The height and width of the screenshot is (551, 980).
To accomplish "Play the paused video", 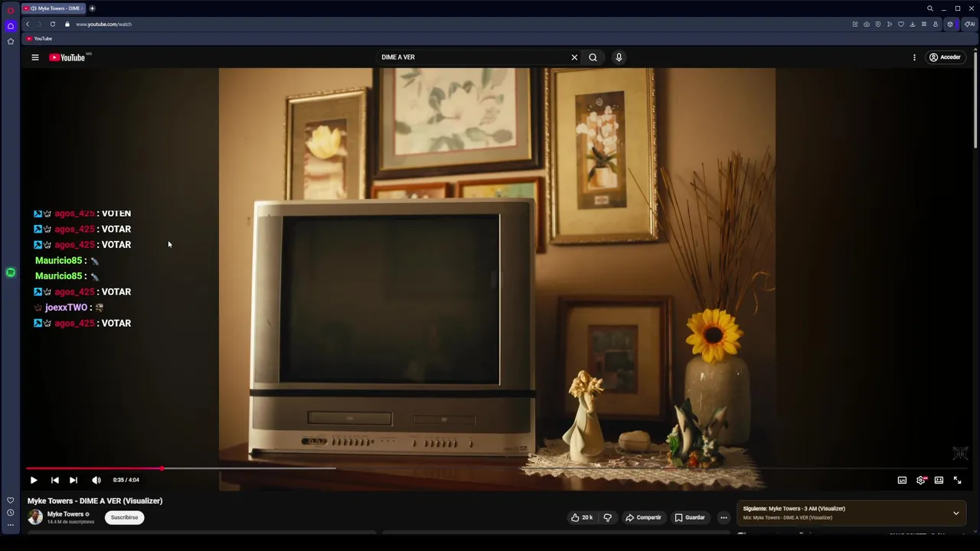I will pyautogui.click(x=34, y=481).
